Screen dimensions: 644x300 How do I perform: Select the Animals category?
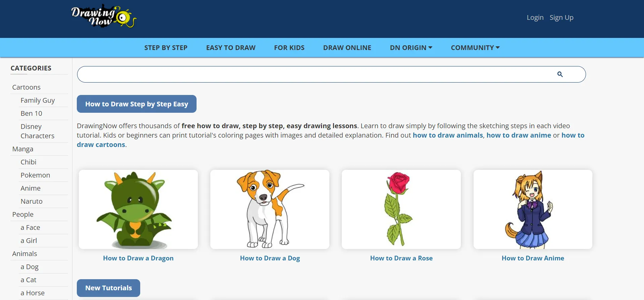pos(24,254)
